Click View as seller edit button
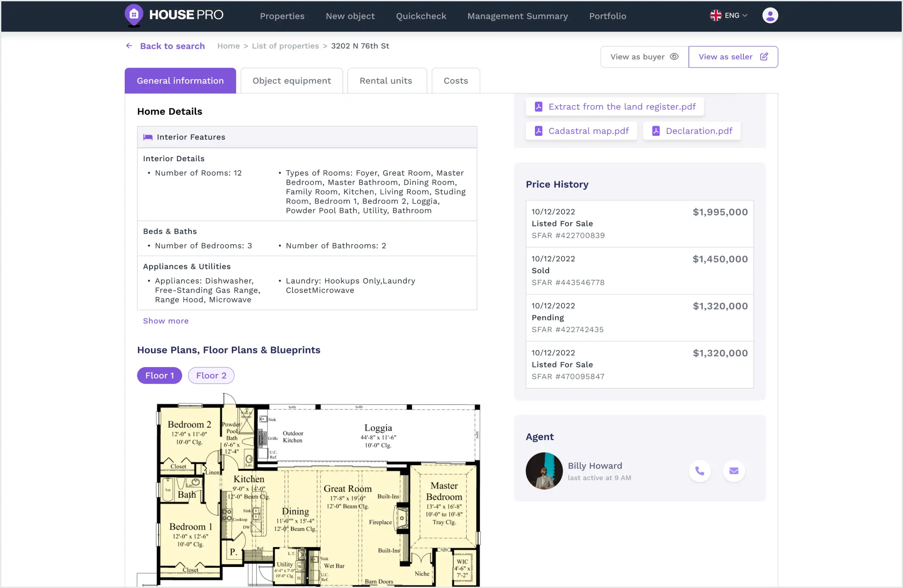 coord(733,56)
